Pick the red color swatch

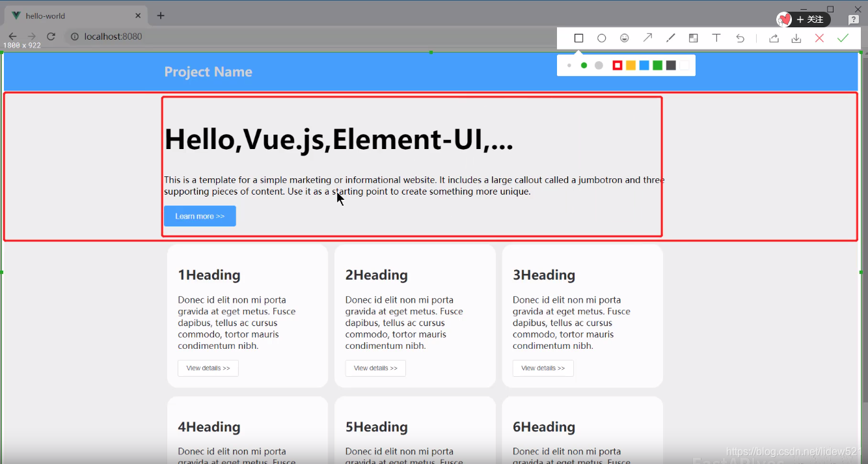coord(617,66)
